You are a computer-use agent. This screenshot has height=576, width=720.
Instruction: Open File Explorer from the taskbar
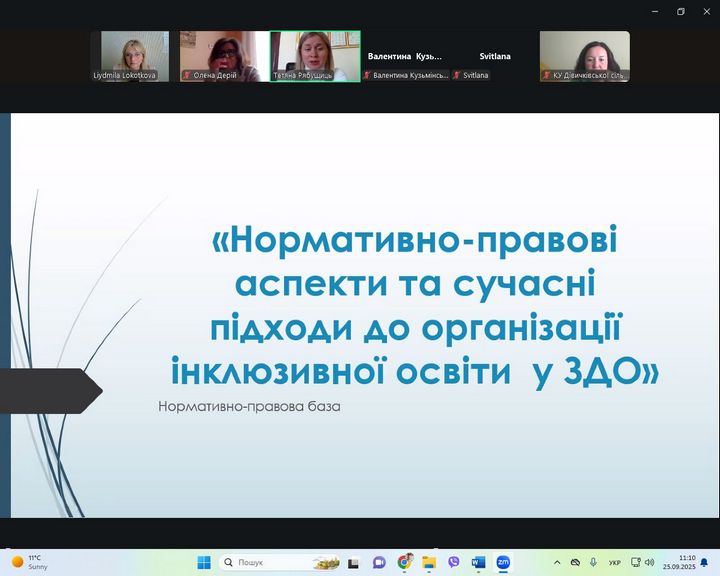tap(429, 562)
